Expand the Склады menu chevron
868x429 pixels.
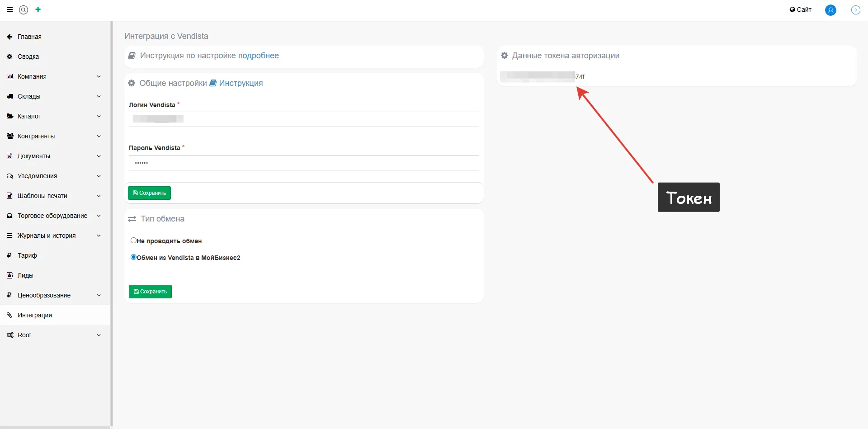tap(99, 96)
